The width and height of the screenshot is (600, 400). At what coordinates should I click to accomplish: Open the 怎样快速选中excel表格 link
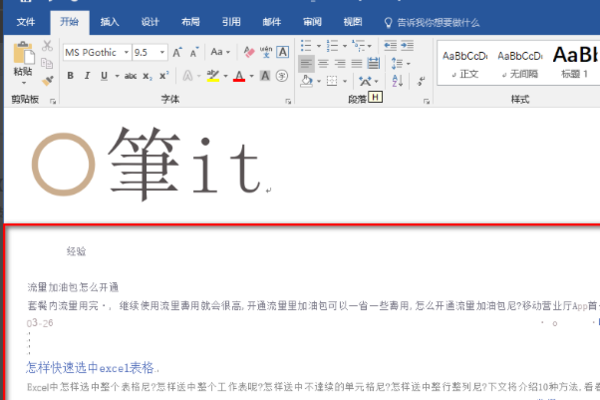(90, 368)
